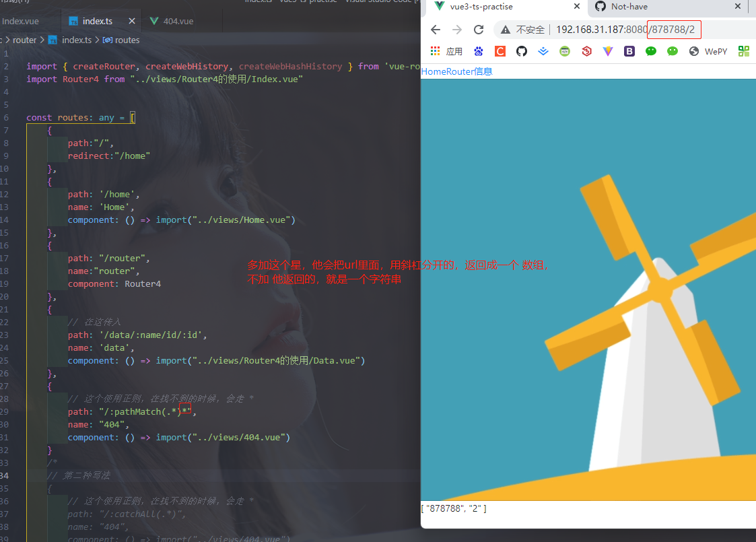Open the Baidu paw bookmark
This screenshot has width=756, height=542.
pyautogui.click(x=478, y=51)
